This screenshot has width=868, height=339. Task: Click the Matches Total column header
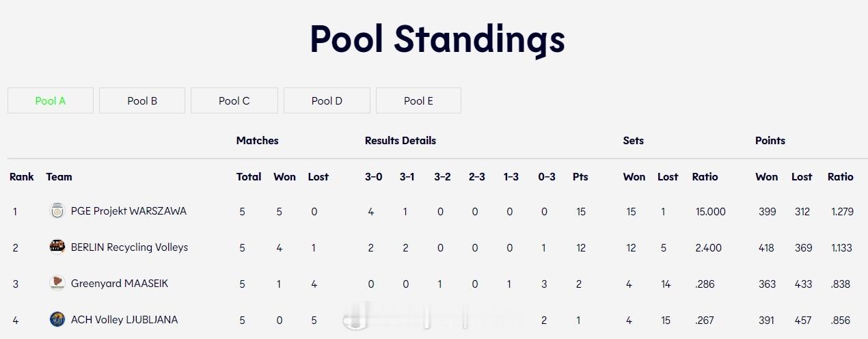pyautogui.click(x=249, y=176)
